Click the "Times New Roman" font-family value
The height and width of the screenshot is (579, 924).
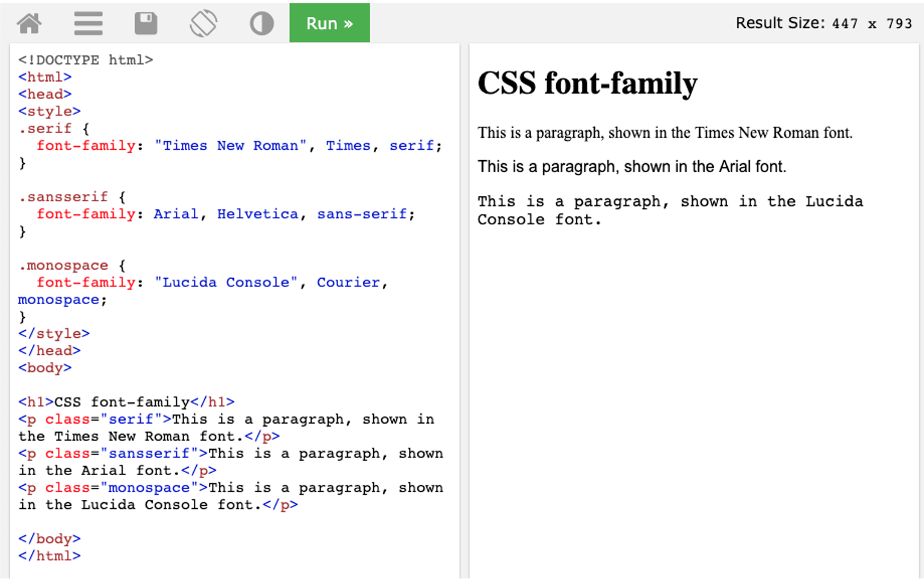pyautogui.click(x=229, y=146)
